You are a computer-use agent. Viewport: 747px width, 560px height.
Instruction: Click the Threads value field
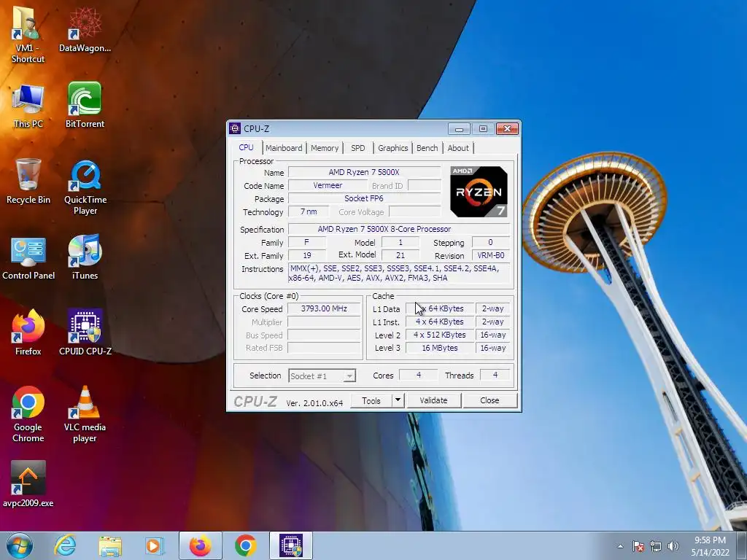pyautogui.click(x=495, y=376)
